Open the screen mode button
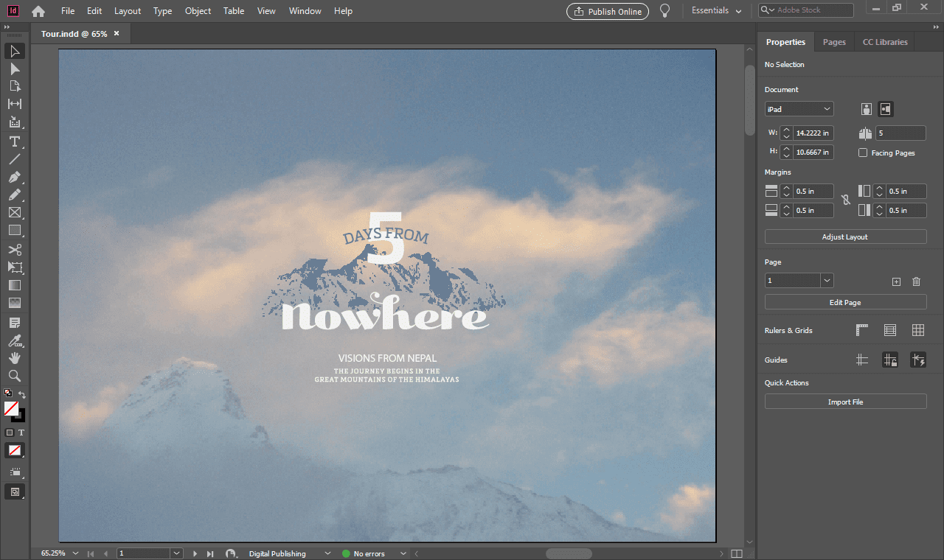This screenshot has height=560, width=944. 15,491
